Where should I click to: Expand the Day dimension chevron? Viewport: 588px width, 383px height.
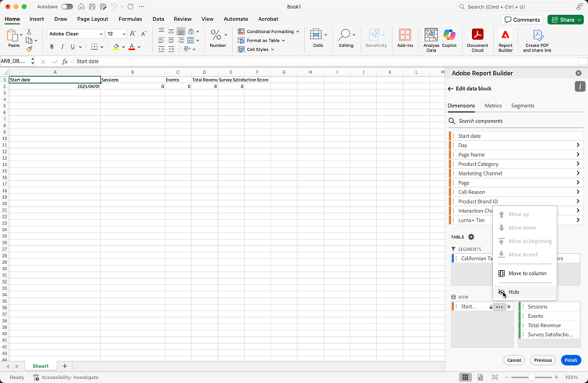click(x=578, y=145)
